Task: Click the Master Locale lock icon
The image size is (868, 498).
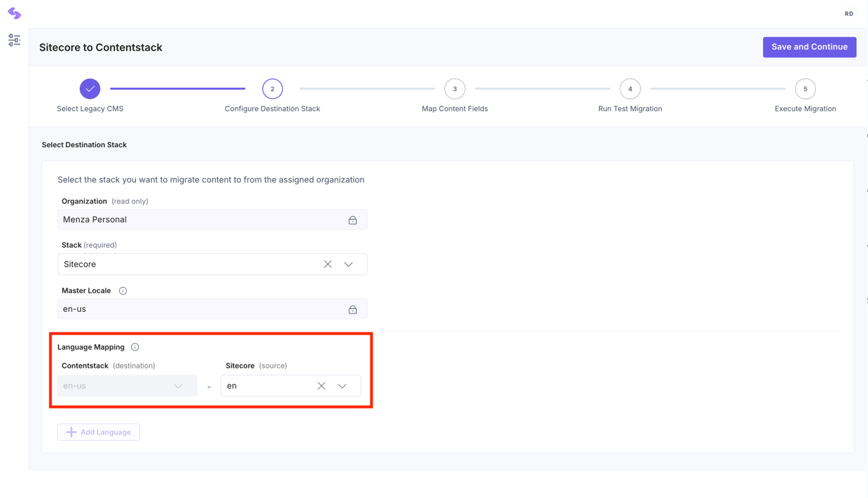Action: click(352, 310)
